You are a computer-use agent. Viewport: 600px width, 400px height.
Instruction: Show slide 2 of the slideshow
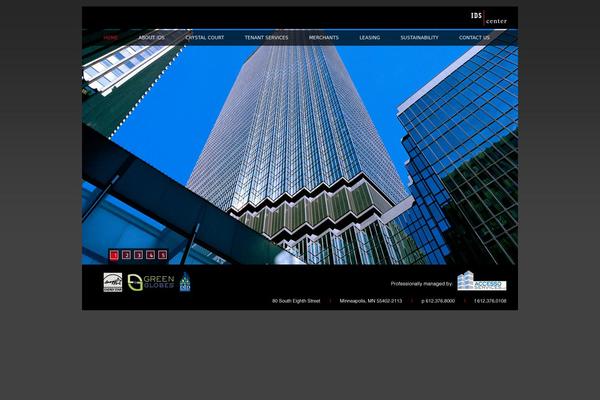pyautogui.click(x=126, y=255)
